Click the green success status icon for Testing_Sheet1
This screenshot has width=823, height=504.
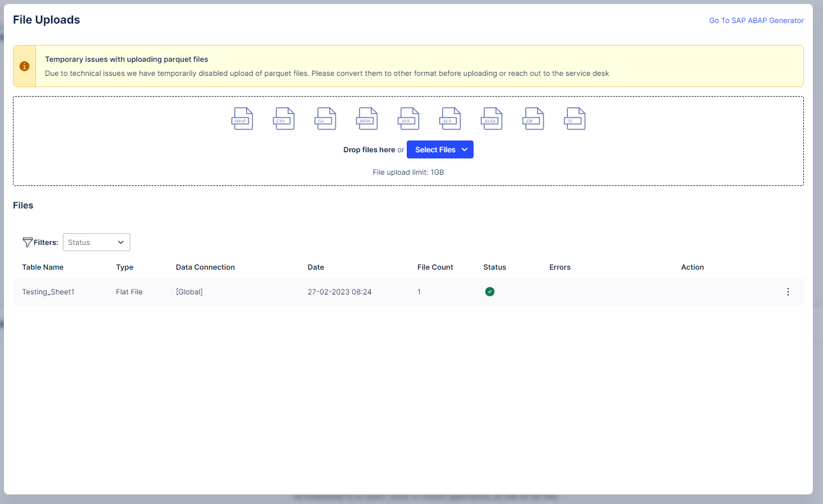[x=490, y=292]
